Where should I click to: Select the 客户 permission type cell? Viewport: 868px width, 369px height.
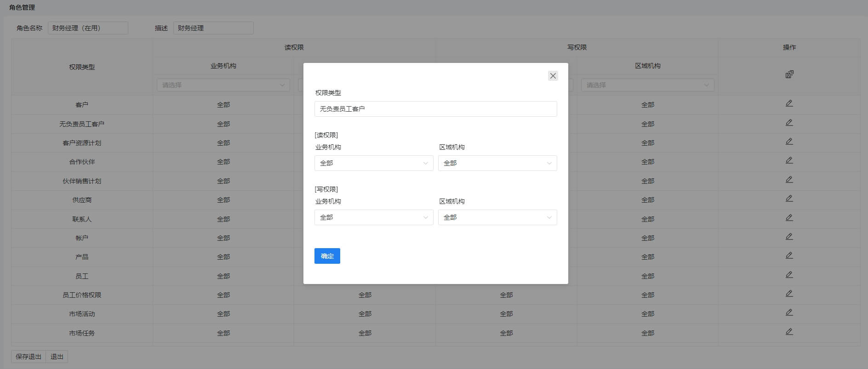pos(82,105)
